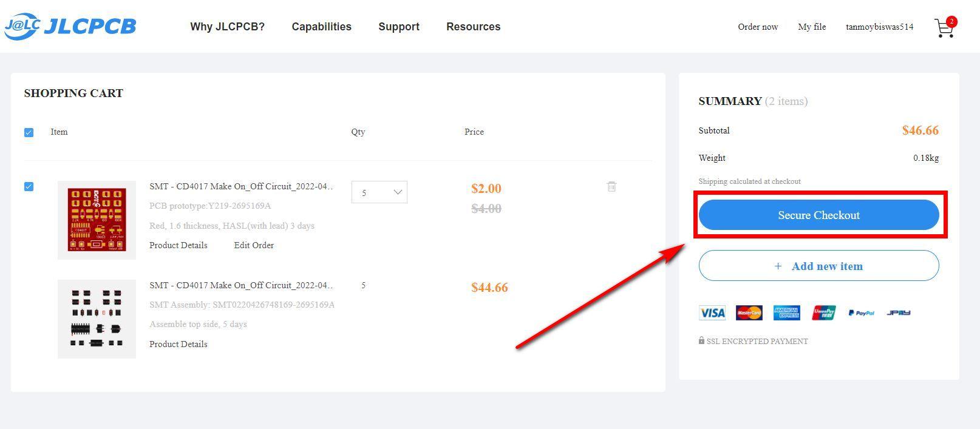The width and height of the screenshot is (980, 429).
Task: Click 'Red, 1.6 thickness, HASL(with lead) 3 days'
Action: coord(232,226)
